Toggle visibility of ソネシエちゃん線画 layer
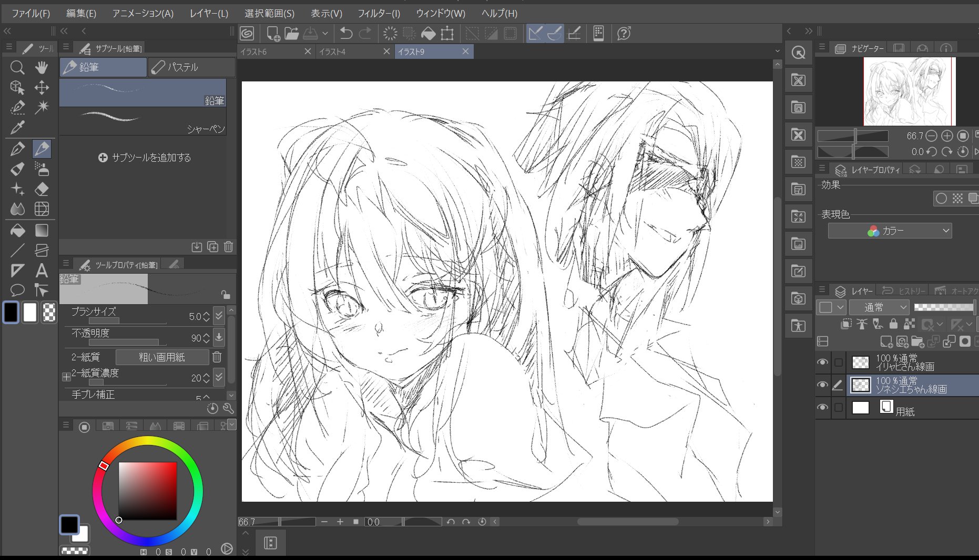The image size is (979, 560). (822, 385)
